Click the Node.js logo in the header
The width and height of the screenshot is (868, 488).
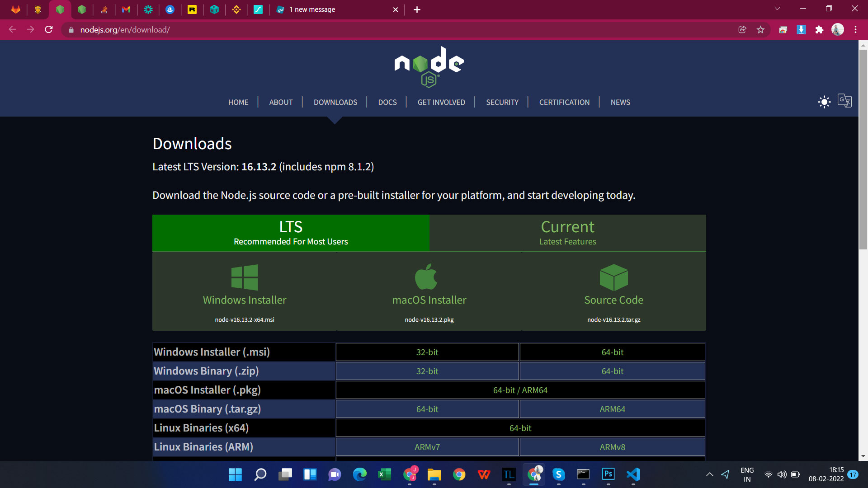(429, 67)
